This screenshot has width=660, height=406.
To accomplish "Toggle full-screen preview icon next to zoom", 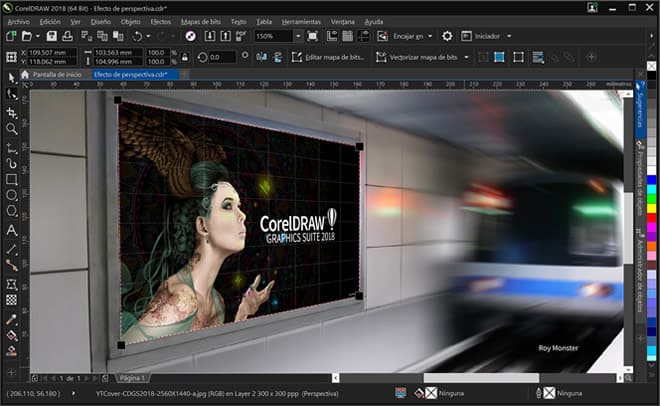I will (x=312, y=36).
